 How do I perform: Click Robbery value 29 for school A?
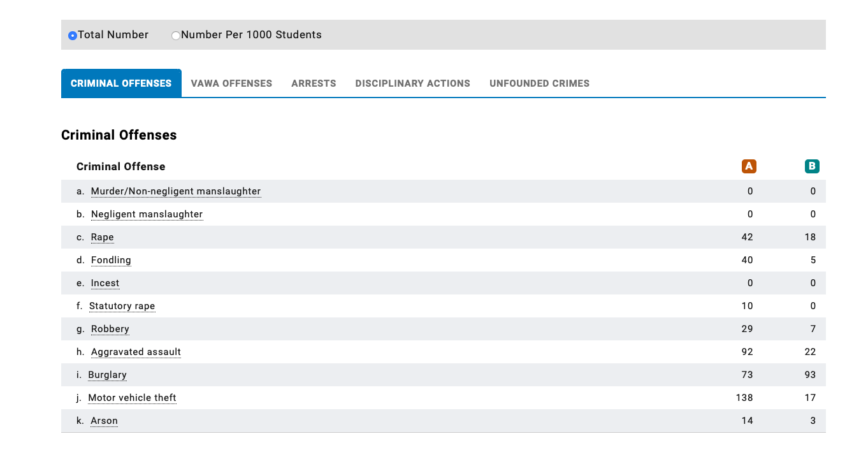[x=748, y=329]
